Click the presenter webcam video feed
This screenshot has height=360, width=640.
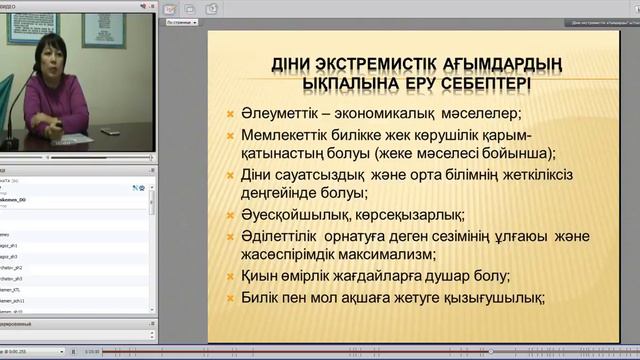pyautogui.click(x=78, y=82)
